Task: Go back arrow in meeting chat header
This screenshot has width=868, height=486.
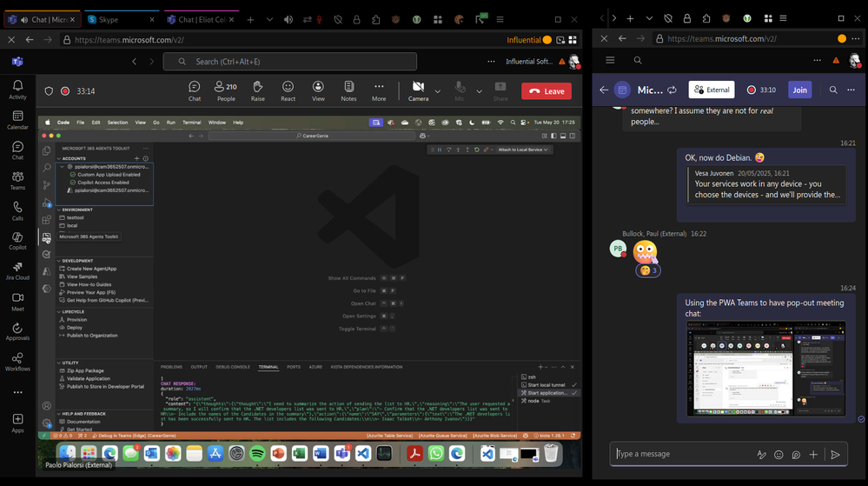Action: (604, 90)
